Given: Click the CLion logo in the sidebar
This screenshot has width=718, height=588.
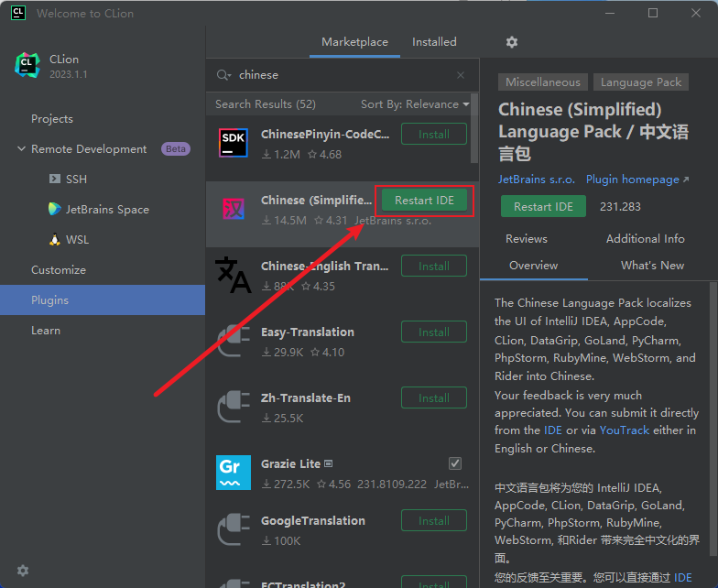Looking at the screenshot, I should 27,66.
